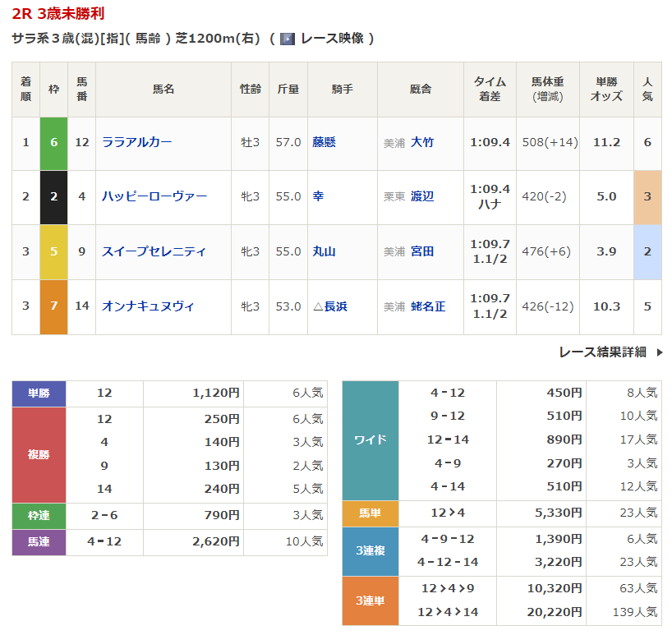Open レース結果詳細 full race results
Screen dimensions: 672x635
point(602,352)
